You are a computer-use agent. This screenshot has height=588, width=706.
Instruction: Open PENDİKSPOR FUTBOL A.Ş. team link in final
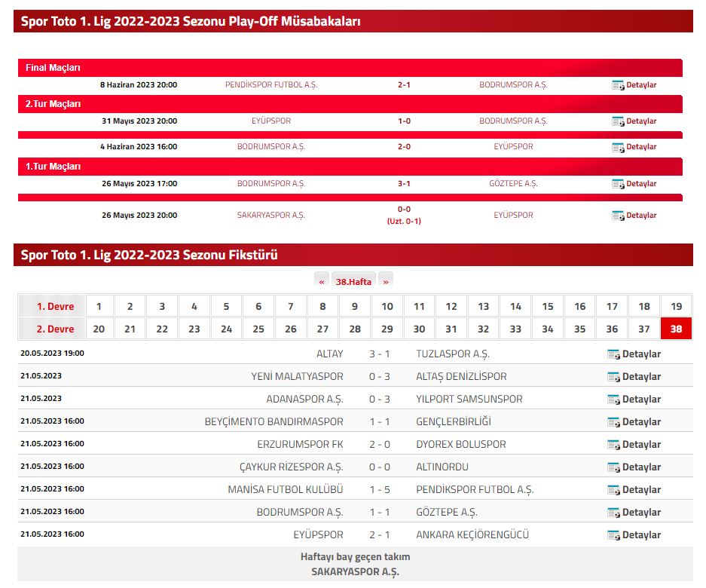point(271,85)
